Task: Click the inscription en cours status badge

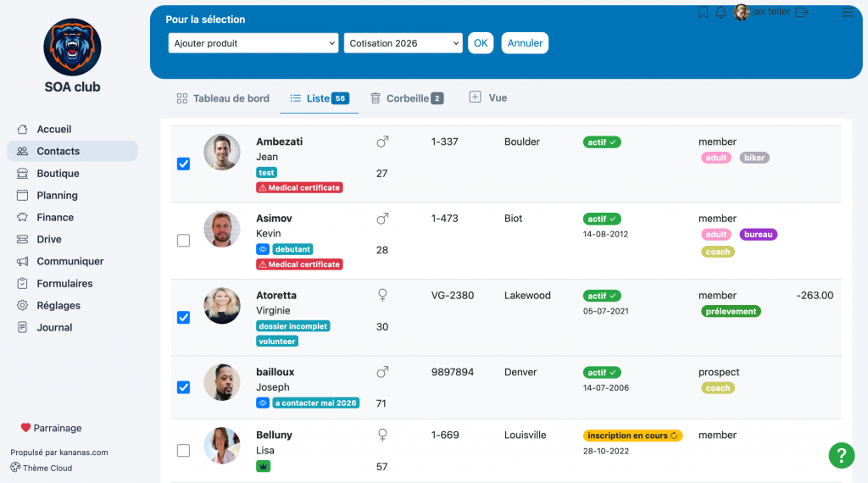Action: [x=632, y=436]
